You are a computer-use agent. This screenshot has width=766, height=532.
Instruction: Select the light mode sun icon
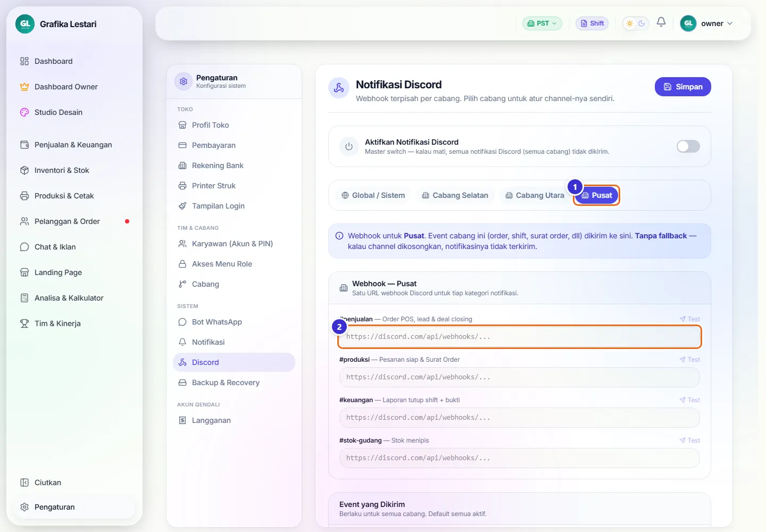(630, 23)
